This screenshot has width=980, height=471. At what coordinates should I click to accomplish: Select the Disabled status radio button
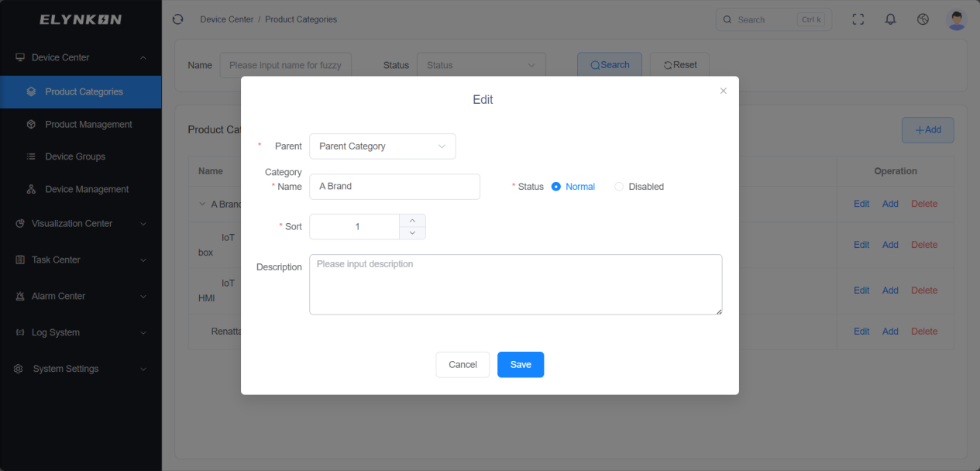pos(618,187)
